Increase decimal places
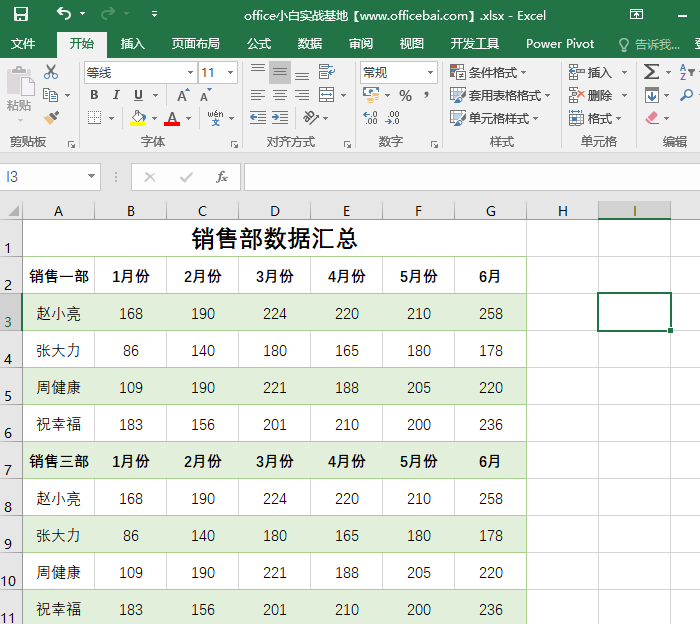This screenshot has height=624, width=700. [371, 118]
